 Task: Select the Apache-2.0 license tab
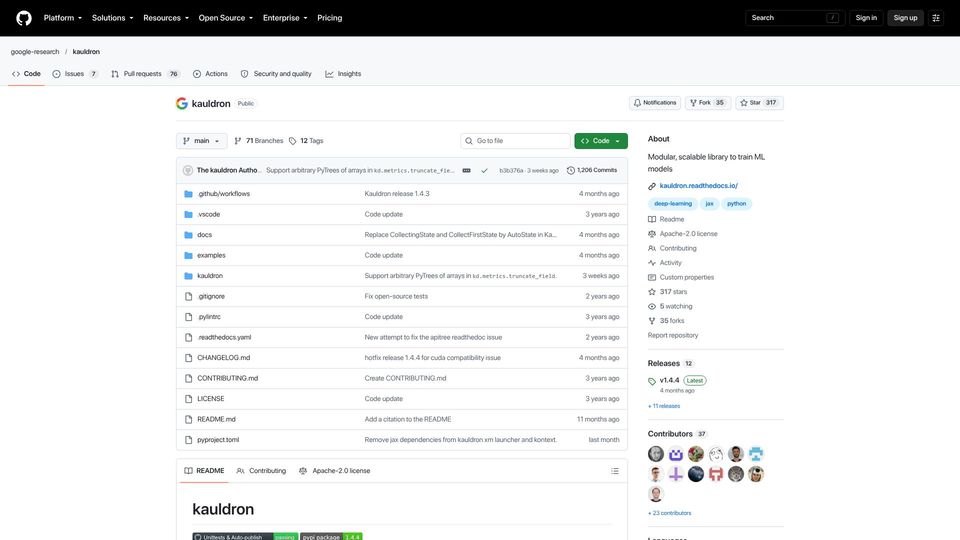(x=334, y=471)
